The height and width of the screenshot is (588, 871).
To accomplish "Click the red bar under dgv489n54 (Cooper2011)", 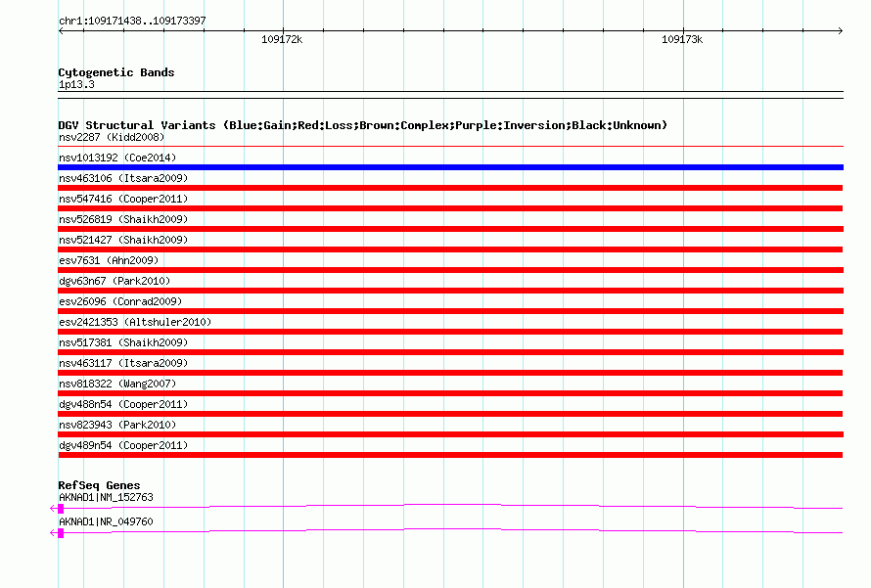I will click(450, 455).
